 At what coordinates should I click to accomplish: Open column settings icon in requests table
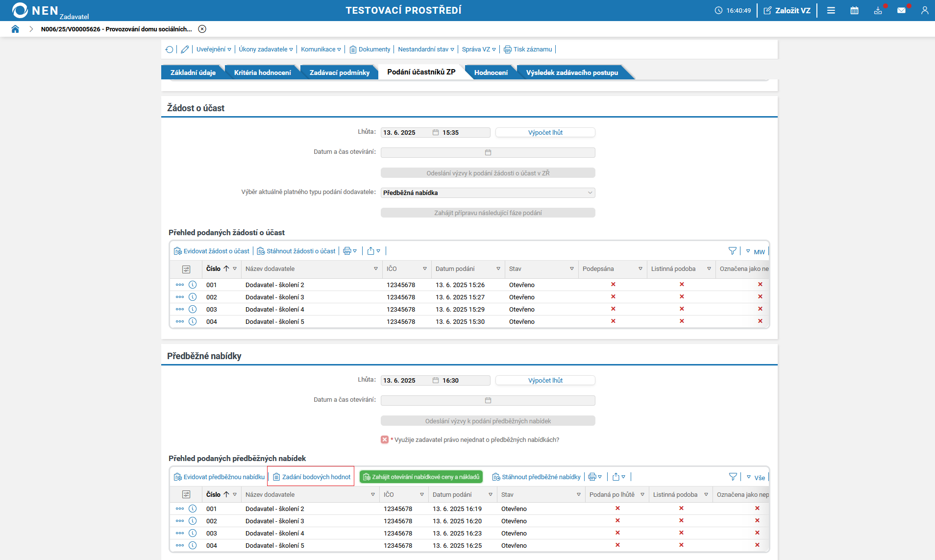[x=186, y=269]
